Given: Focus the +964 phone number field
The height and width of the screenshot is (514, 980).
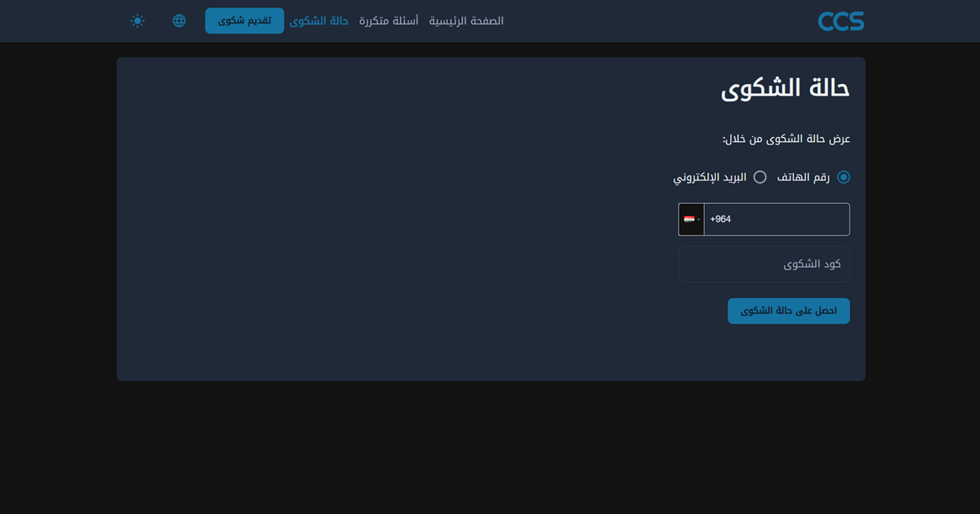Looking at the screenshot, I should pos(776,219).
